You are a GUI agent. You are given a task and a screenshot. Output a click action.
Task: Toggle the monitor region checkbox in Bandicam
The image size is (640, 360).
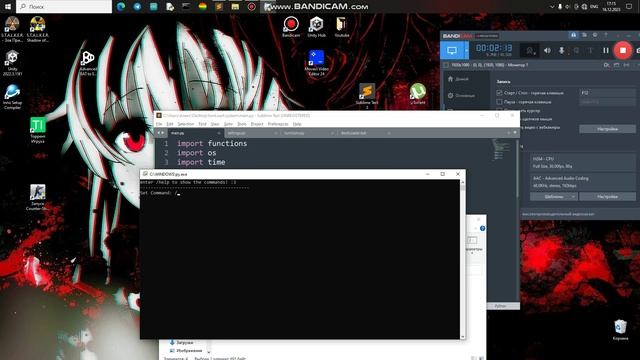(446, 65)
